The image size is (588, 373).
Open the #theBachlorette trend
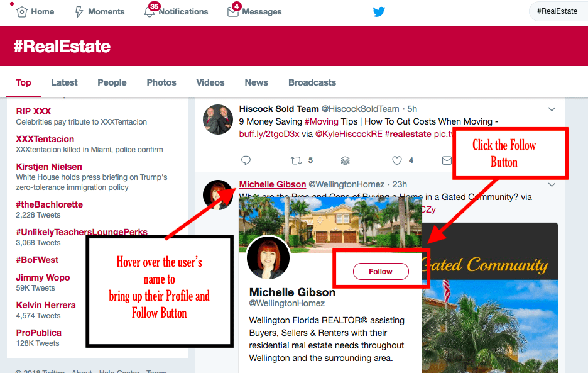tap(49, 204)
